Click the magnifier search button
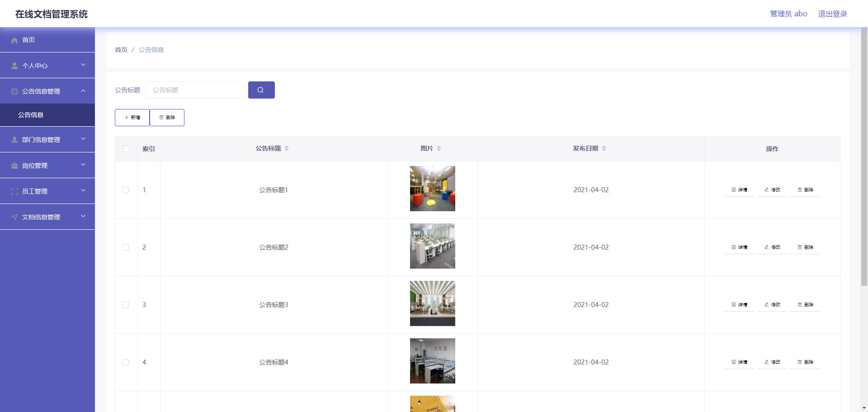Screen dimensions: 868x412 261,90
